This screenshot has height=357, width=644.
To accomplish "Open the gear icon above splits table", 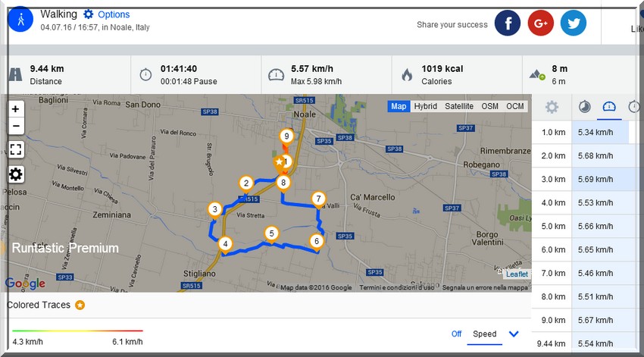I will (552, 107).
